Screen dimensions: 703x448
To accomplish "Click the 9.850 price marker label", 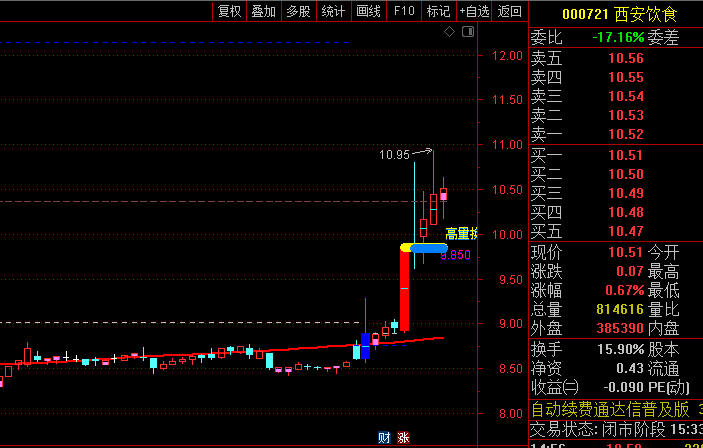I will click(456, 255).
